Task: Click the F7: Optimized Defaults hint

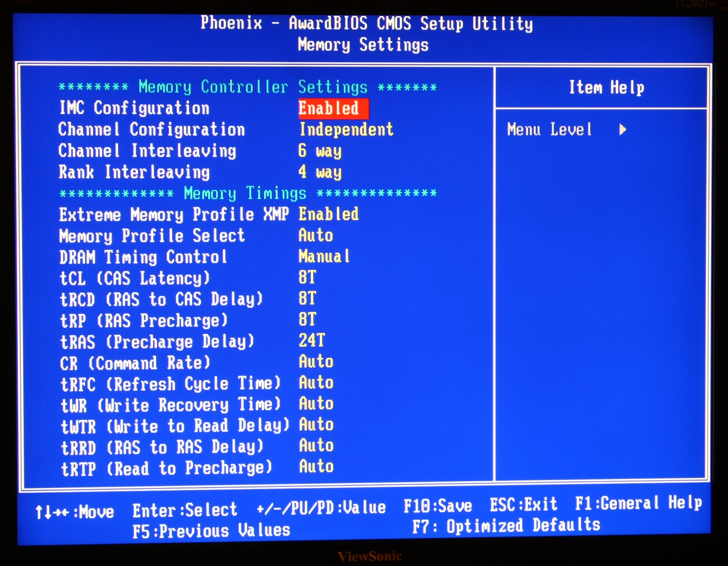Action: click(x=506, y=526)
